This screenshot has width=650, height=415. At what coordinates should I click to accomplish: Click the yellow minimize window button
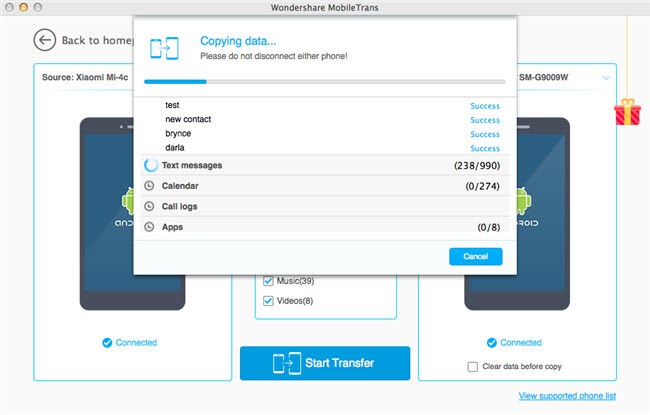click(x=24, y=7)
